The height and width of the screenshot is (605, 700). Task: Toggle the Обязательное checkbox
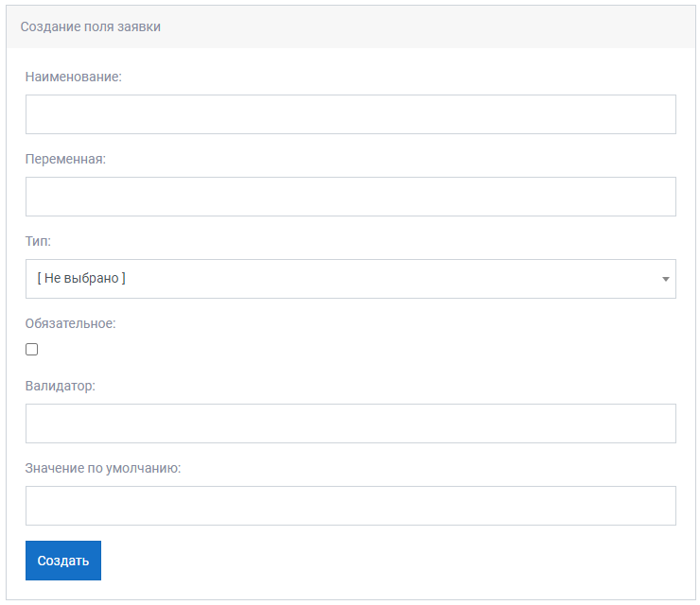(x=32, y=349)
